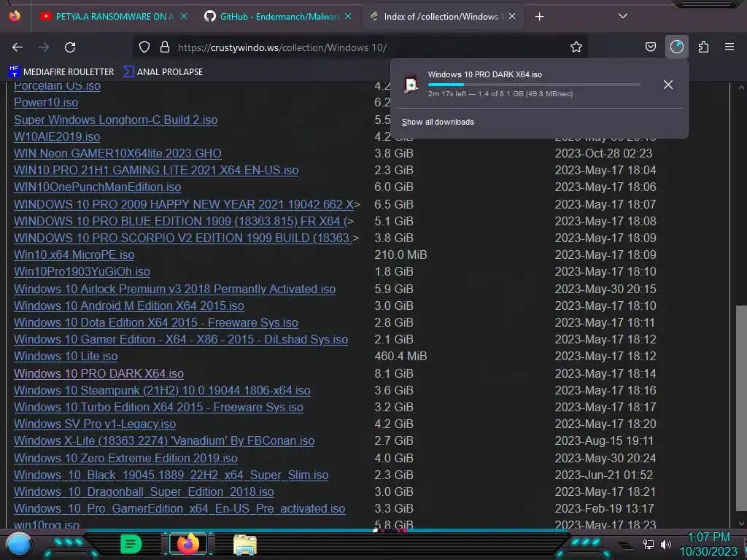Open the extensions puzzle icon
The image size is (747, 560).
click(x=703, y=47)
